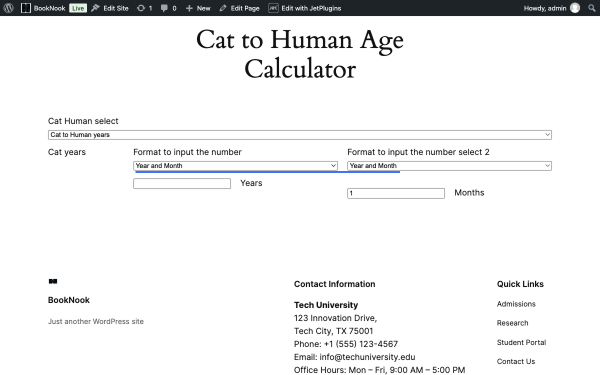Click the Cat Human select label

point(83,121)
